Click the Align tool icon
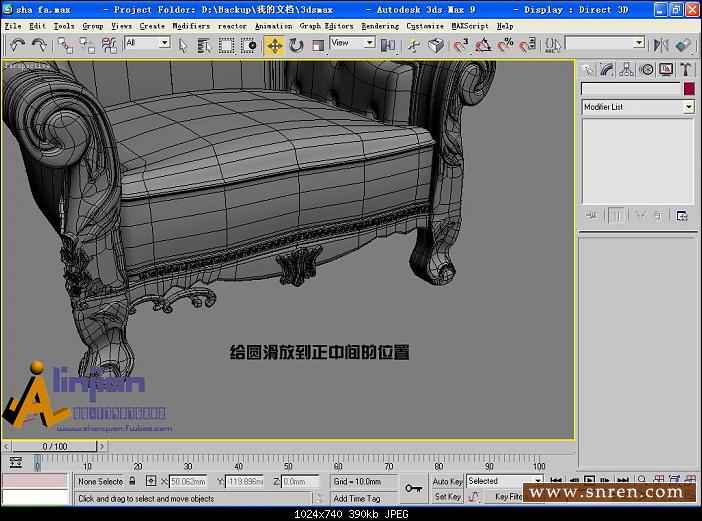Screen dimensions: 702x521 click(683, 45)
